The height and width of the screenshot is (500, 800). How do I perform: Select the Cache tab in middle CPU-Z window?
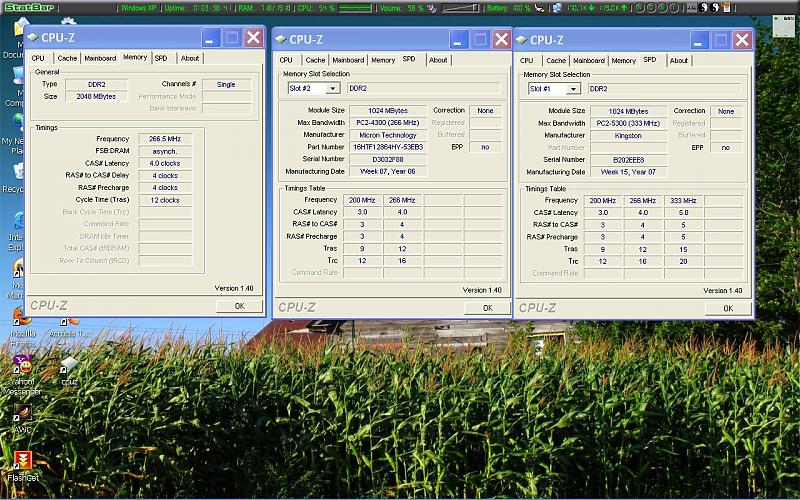(x=315, y=60)
